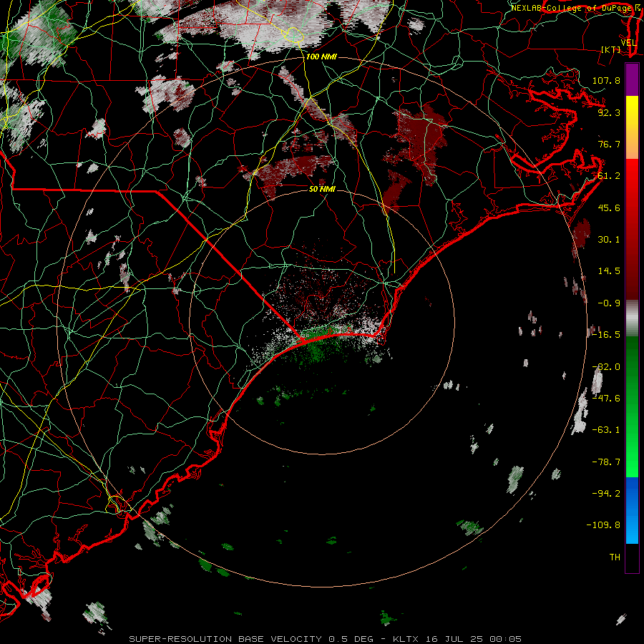This screenshot has height=644, width=644.
Task: Click the 50 NMI range ring label
Action: point(323,189)
